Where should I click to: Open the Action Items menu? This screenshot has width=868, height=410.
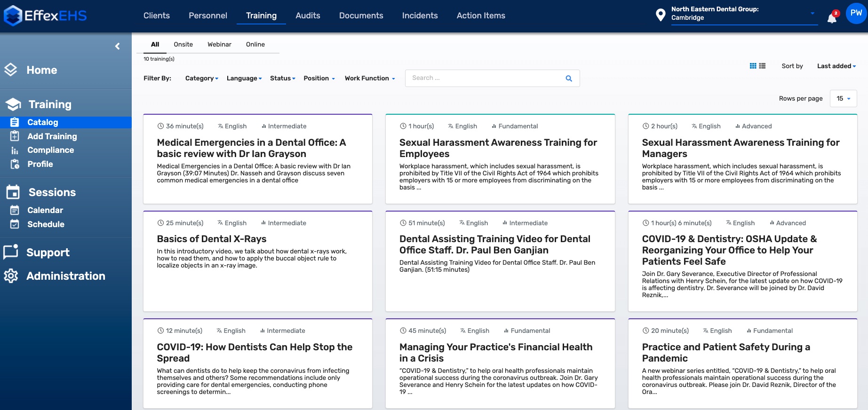[x=481, y=16]
